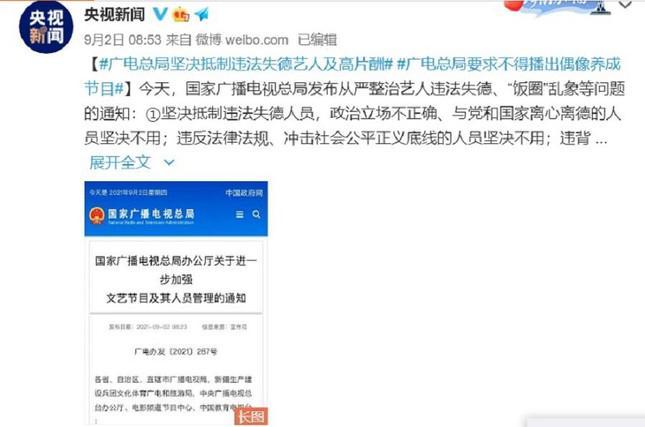Open the post options chevron at top right

pos(626,5)
